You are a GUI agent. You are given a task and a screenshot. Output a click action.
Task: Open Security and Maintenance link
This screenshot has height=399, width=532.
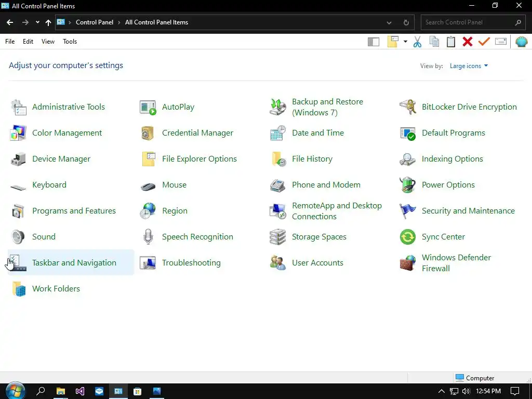[x=468, y=211]
